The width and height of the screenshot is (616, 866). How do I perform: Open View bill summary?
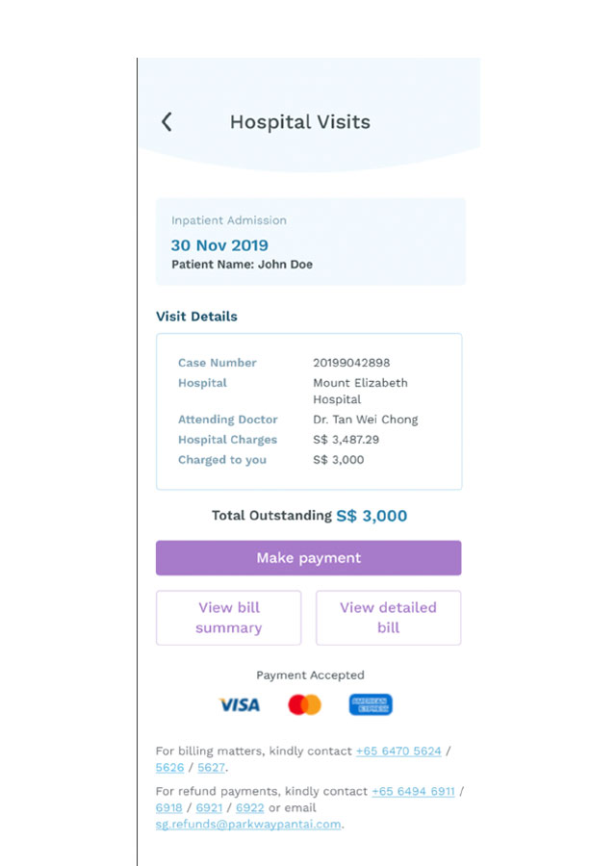(x=229, y=618)
